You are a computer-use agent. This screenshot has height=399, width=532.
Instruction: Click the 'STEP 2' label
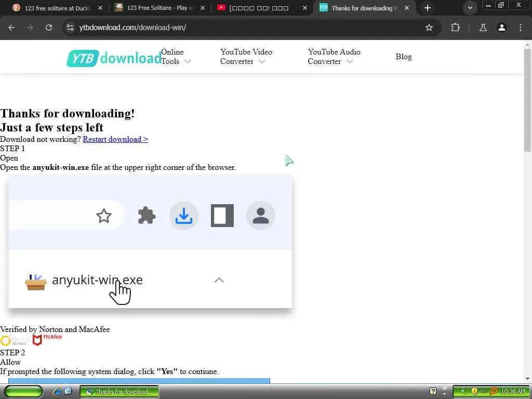12,353
